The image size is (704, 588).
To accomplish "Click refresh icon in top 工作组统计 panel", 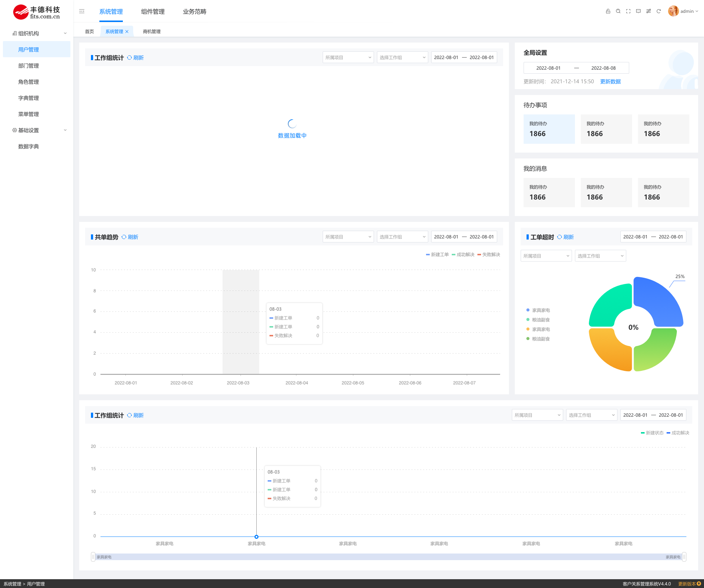I will pos(129,58).
